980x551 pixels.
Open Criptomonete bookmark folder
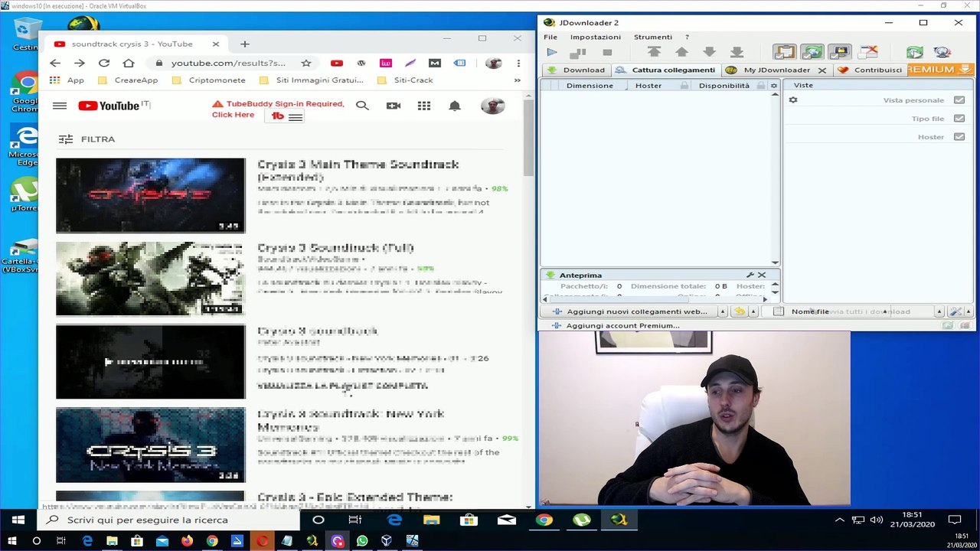[x=209, y=80]
